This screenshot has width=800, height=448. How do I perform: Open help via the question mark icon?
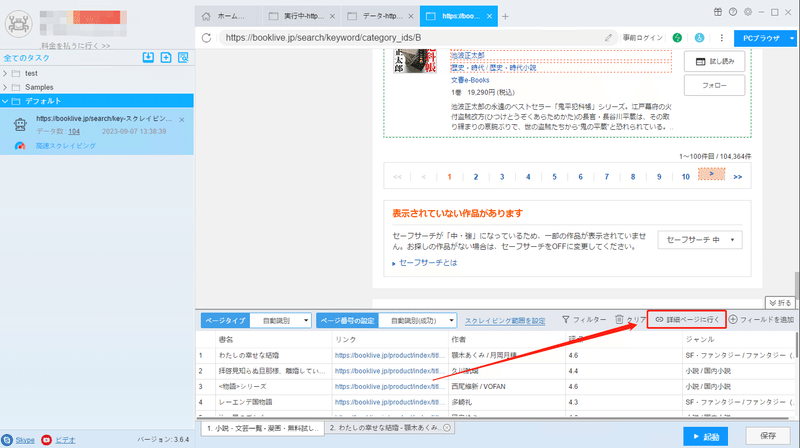[x=733, y=12]
